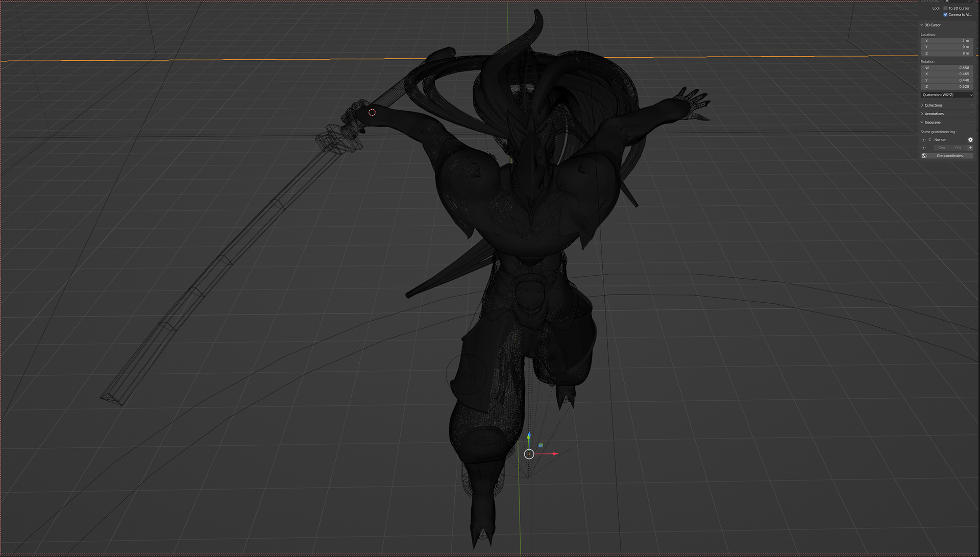
Task: Click the 3D Cursor Location X field
Action: (947, 41)
